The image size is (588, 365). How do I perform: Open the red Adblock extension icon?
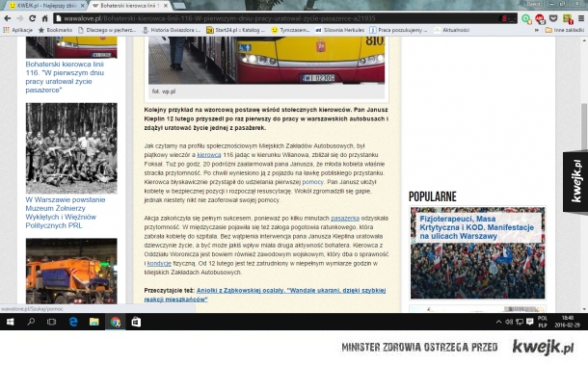pos(540,18)
